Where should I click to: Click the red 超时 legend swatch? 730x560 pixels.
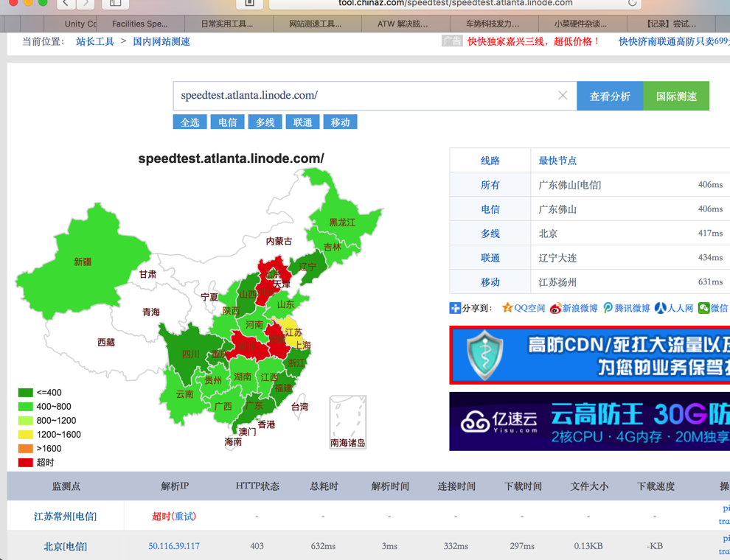26,462
